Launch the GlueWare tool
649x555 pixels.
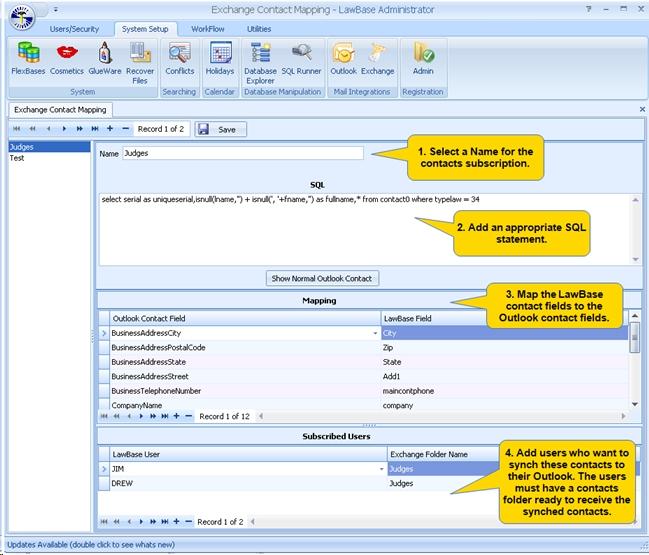point(105,58)
